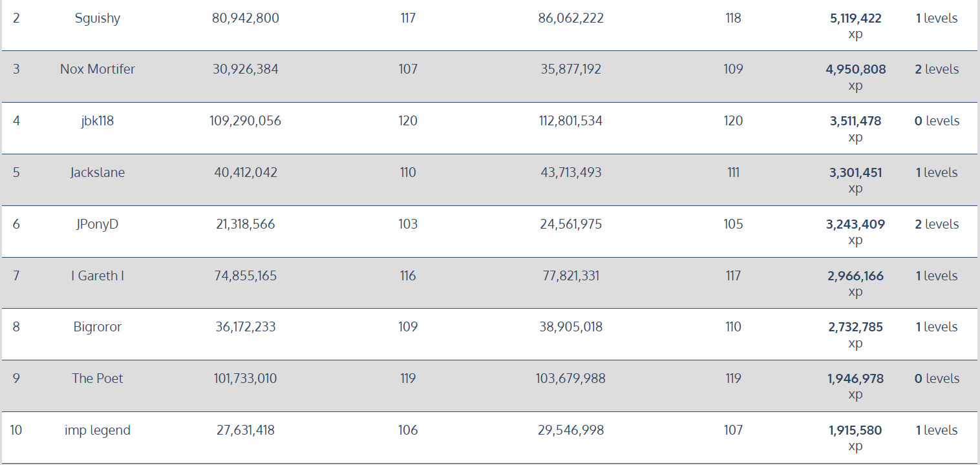Select Nox Mortifer's 4,950,808 xp gain

856,77
